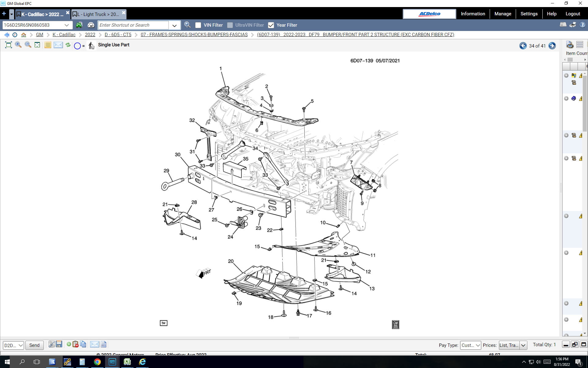Open the Information menu
The image size is (588, 368).
pos(473,14)
